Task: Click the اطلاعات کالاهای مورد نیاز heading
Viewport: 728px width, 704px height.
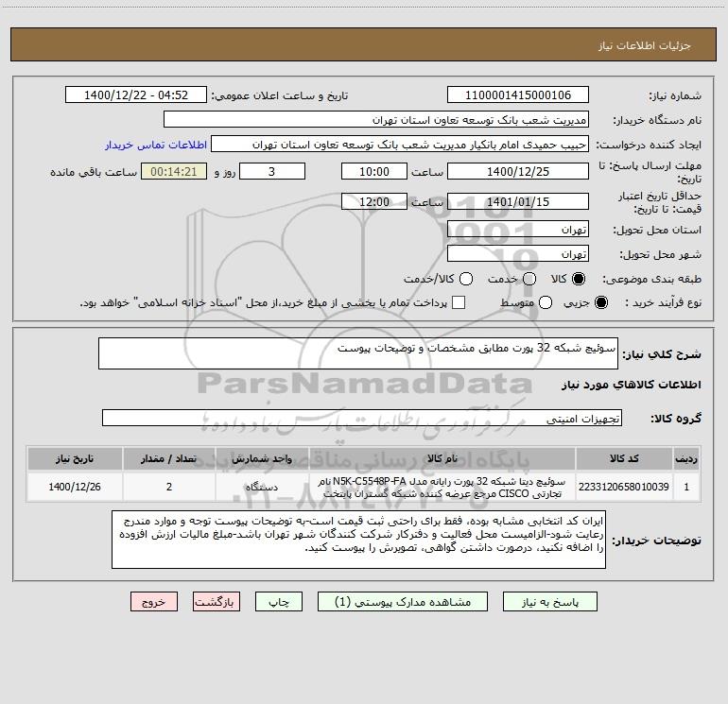Action: 631,385
